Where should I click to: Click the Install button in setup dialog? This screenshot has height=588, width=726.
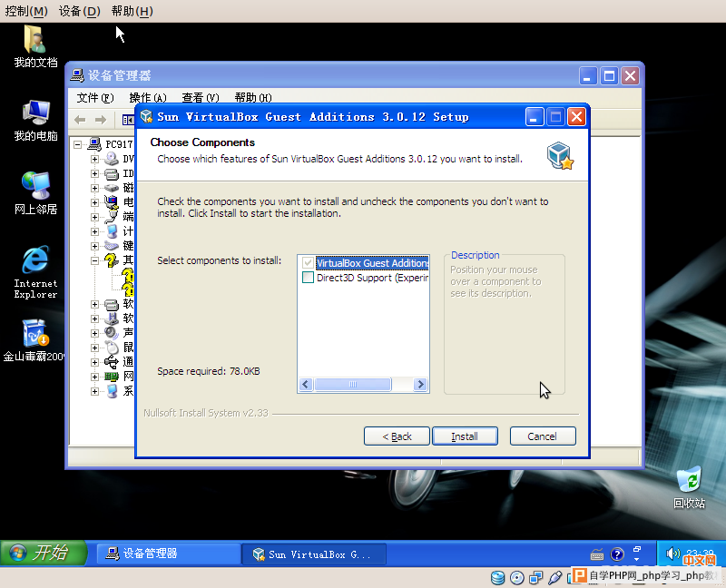click(x=465, y=436)
